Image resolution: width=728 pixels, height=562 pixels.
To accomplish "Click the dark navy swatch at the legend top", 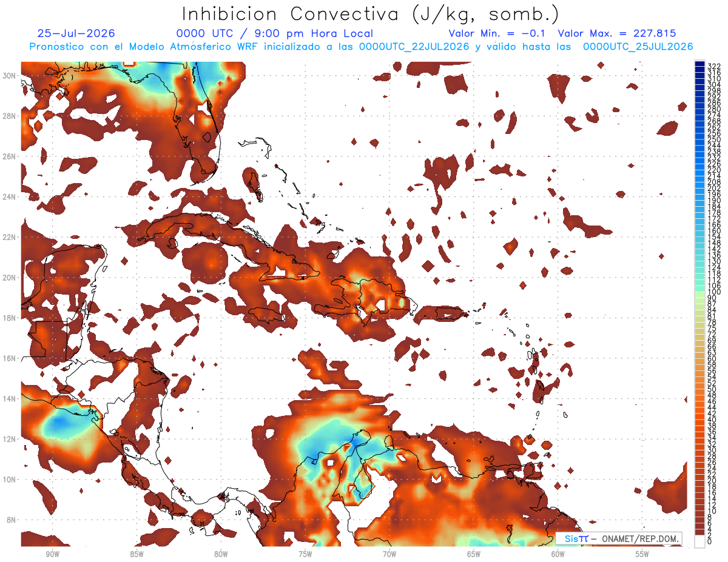I will [699, 64].
